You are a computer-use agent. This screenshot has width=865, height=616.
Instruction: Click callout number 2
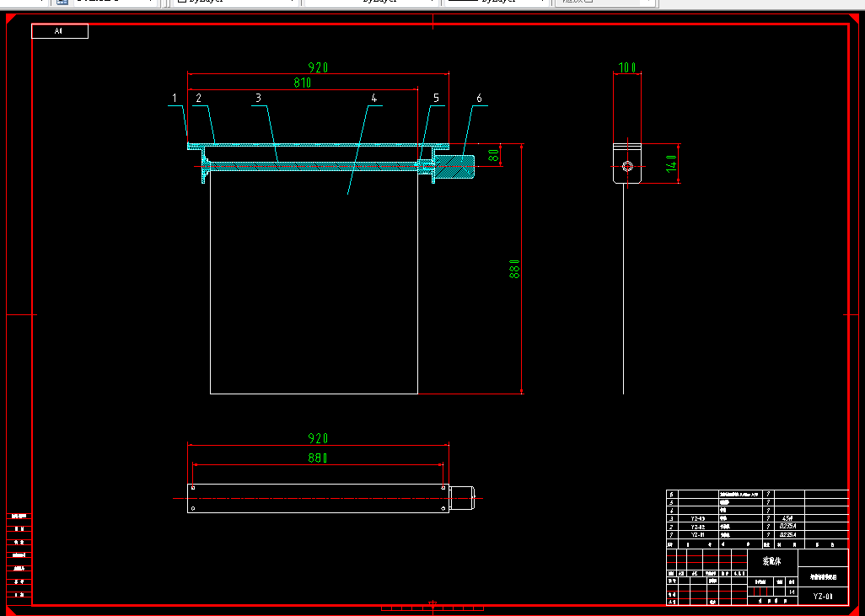coord(199,98)
